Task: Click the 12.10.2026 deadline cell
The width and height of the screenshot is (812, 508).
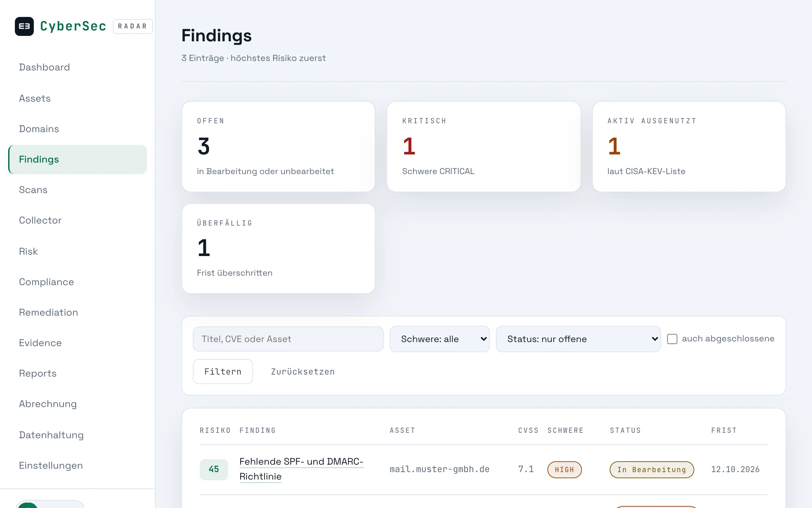Action: click(736, 469)
